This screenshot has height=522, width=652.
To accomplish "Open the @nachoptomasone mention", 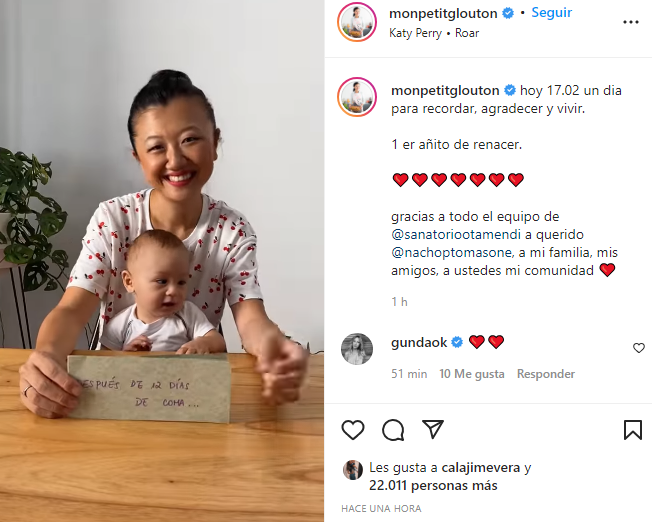I will [x=452, y=252].
